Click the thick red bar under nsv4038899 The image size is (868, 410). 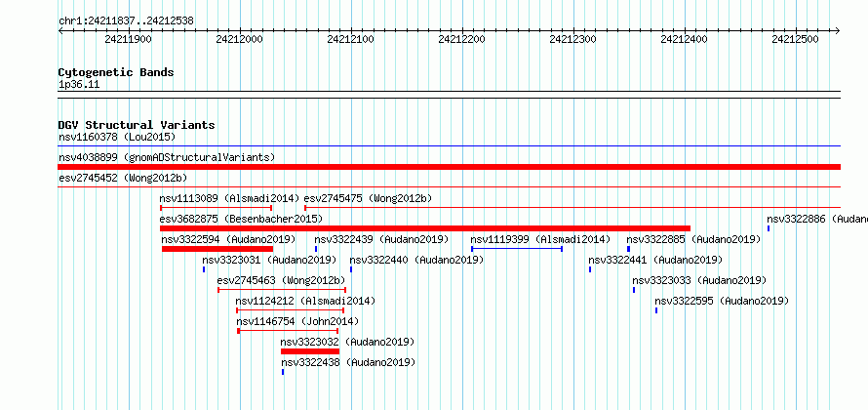[449, 167]
